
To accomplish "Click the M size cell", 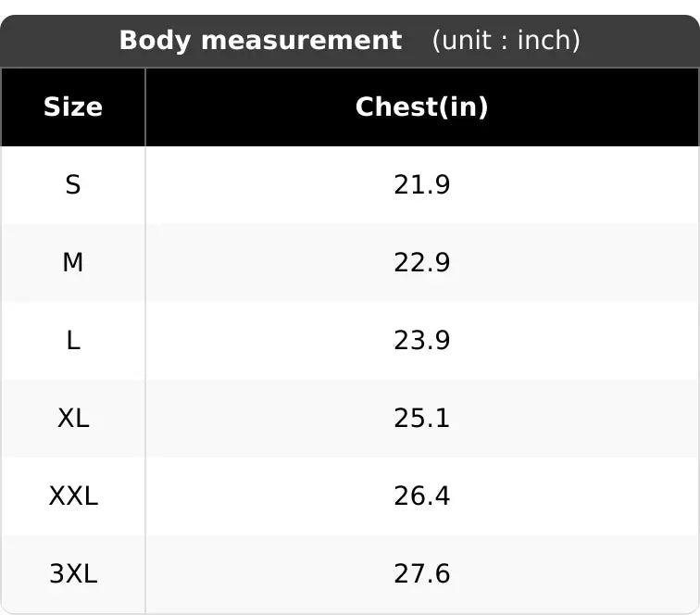I will click(x=73, y=263).
